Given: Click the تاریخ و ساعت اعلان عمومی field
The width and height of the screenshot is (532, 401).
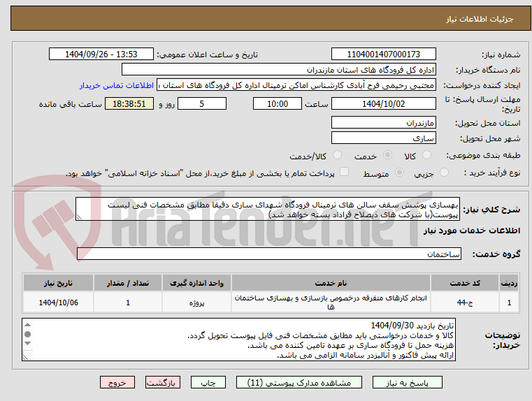Looking at the screenshot, I should [x=101, y=54].
